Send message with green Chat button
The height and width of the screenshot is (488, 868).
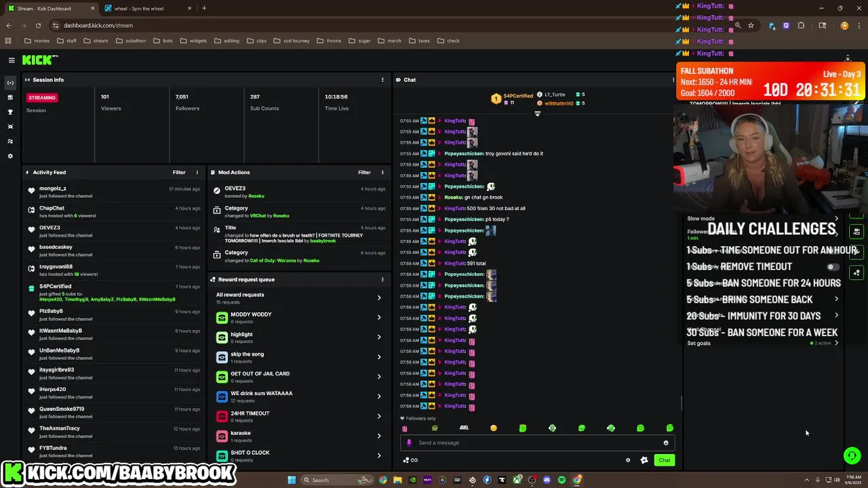(665, 460)
